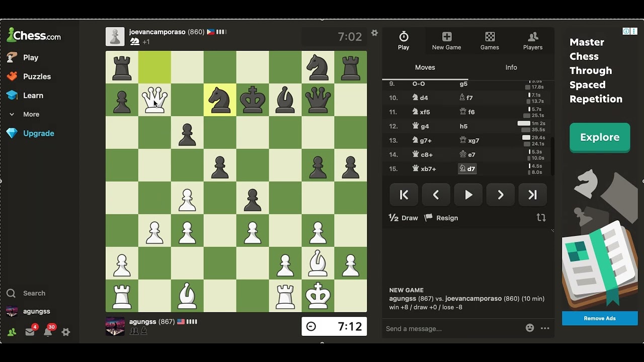Open notifications bell with 30 badge
The height and width of the screenshot is (362, 644).
[48, 331]
